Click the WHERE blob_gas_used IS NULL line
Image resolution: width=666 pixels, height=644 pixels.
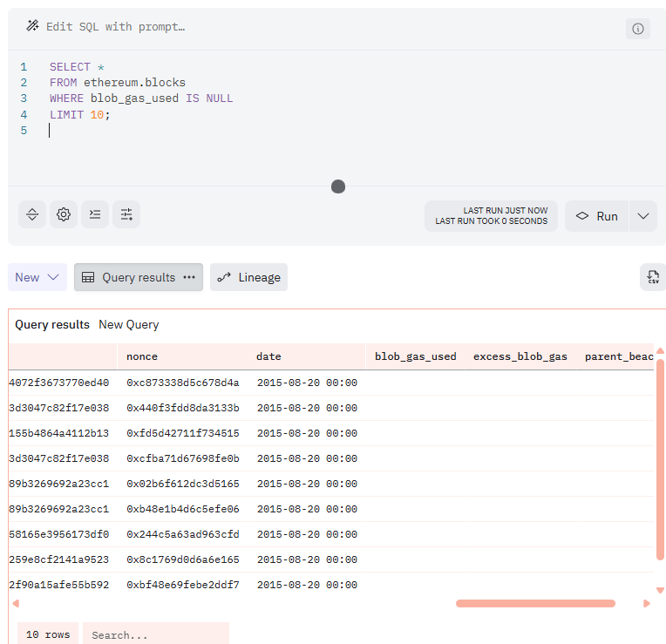pyautogui.click(x=141, y=98)
